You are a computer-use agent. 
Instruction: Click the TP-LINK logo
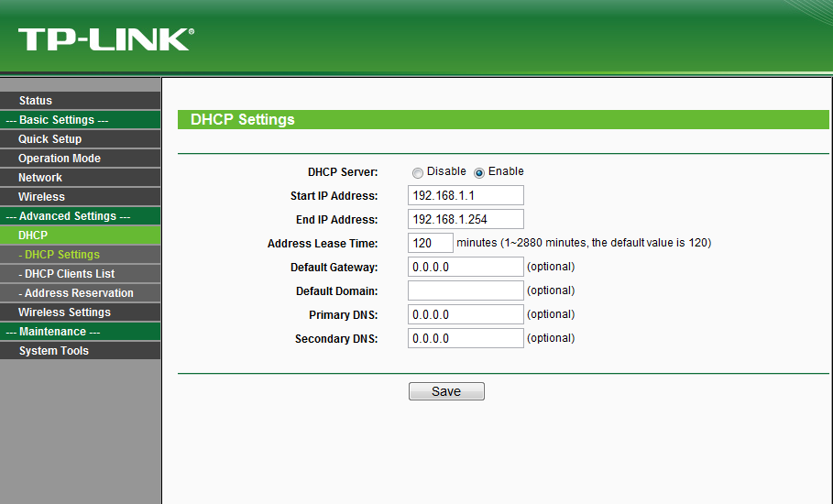106,39
